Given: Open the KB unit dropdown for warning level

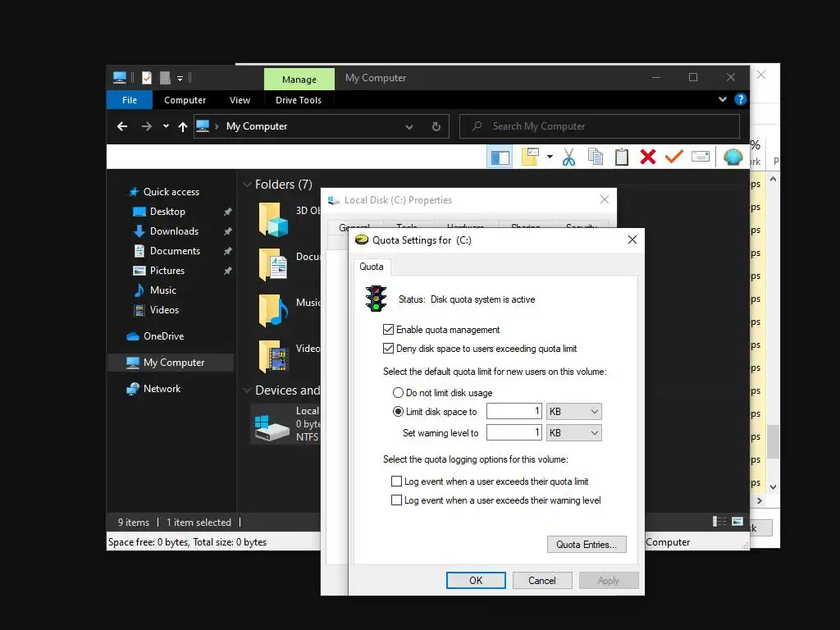Looking at the screenshot, I should [573, 433].
